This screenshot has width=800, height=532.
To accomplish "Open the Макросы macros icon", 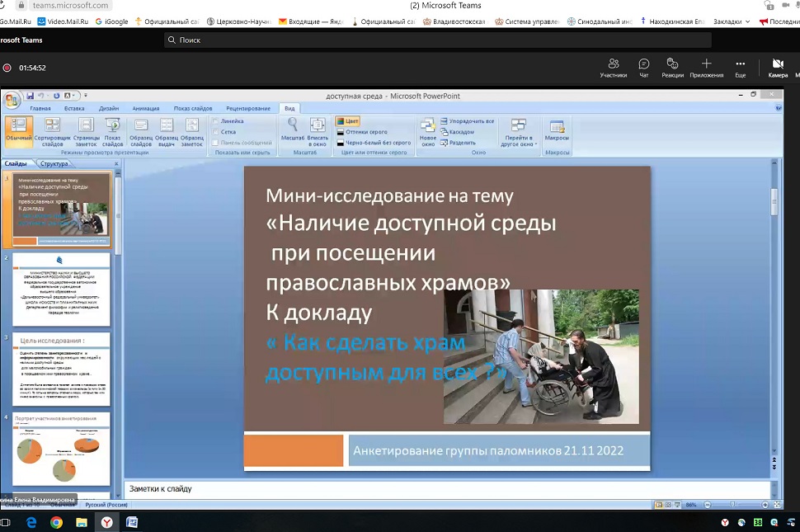I will pos(557,125).
